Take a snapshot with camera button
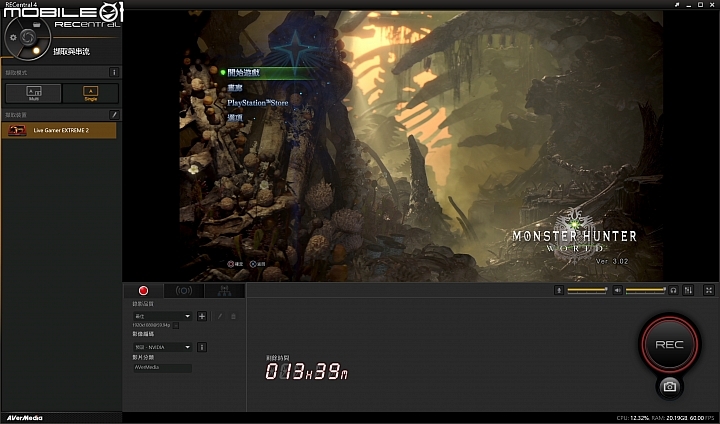 point(669,386)
